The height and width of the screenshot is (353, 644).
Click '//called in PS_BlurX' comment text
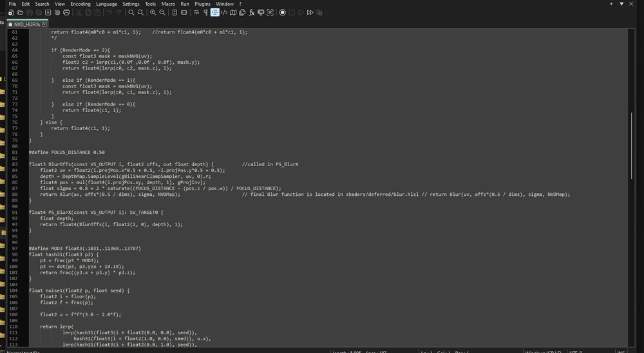tap(270, 164)
